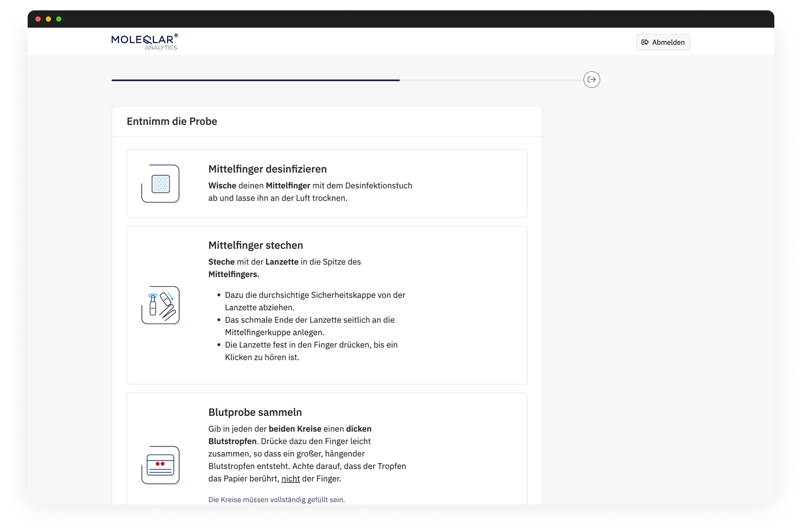Click the MoleQlar Analytics logo
Viewport: 802px width, 532px height.
click(145, 42)
